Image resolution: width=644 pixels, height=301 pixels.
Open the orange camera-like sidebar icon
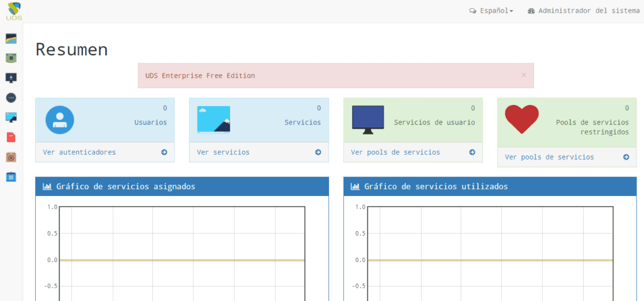tap(11, 157)
